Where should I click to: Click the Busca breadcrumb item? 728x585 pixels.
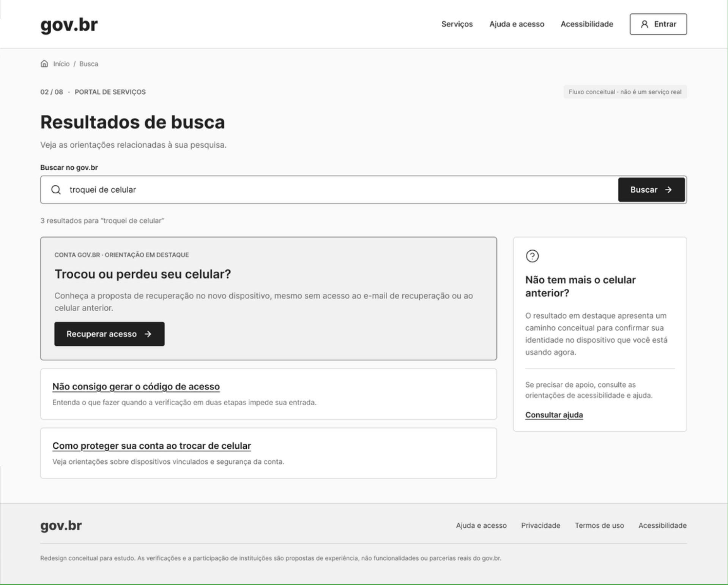click(x=88, y=64)
